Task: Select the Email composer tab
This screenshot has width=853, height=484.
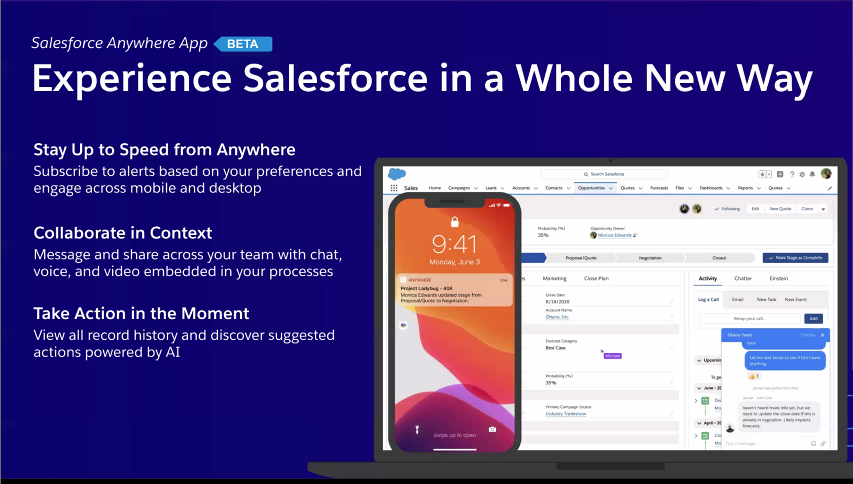Action: tap(738, 300)
